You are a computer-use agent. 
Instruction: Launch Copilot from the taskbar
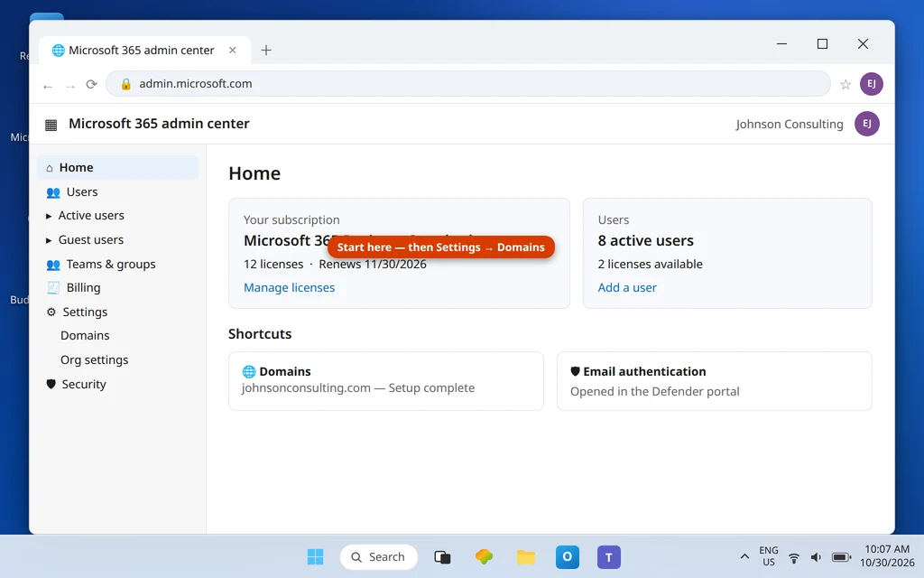[x=484, y=556]
